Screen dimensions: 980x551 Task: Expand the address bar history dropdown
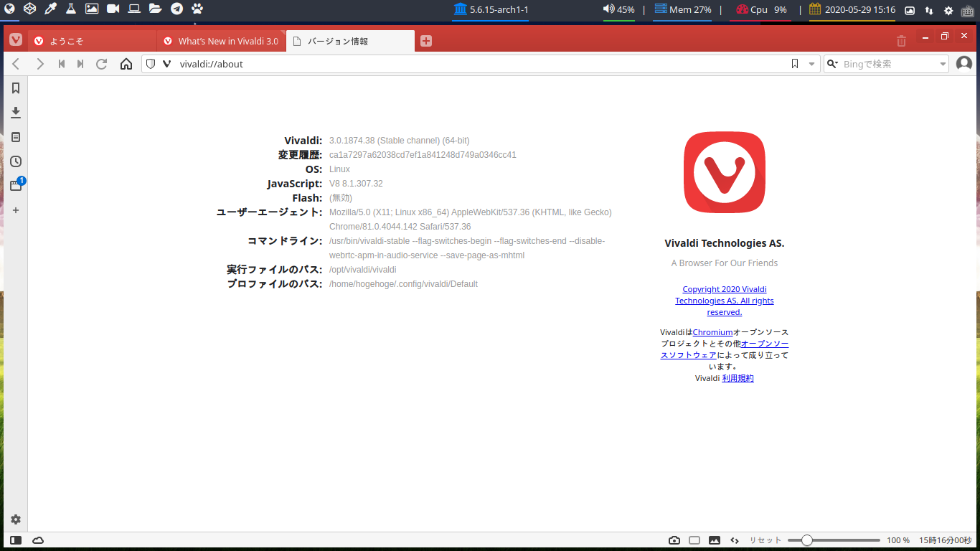tap(812, 64)
